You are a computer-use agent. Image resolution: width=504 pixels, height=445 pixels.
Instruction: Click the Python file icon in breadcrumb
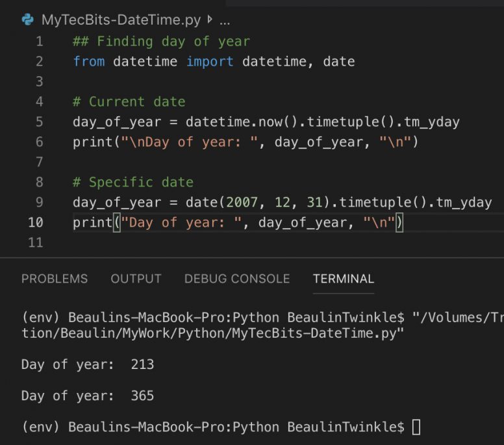click(28, 19)
